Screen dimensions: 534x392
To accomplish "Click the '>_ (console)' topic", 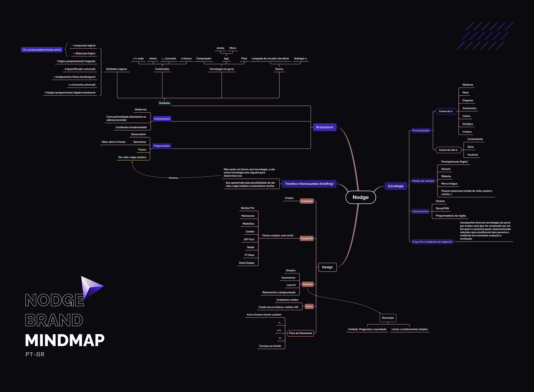I will (169, 58).
